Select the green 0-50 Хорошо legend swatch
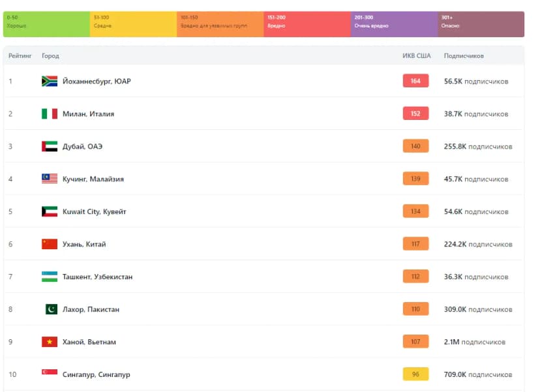The image size is (540, 392). (x=46, y=24)
